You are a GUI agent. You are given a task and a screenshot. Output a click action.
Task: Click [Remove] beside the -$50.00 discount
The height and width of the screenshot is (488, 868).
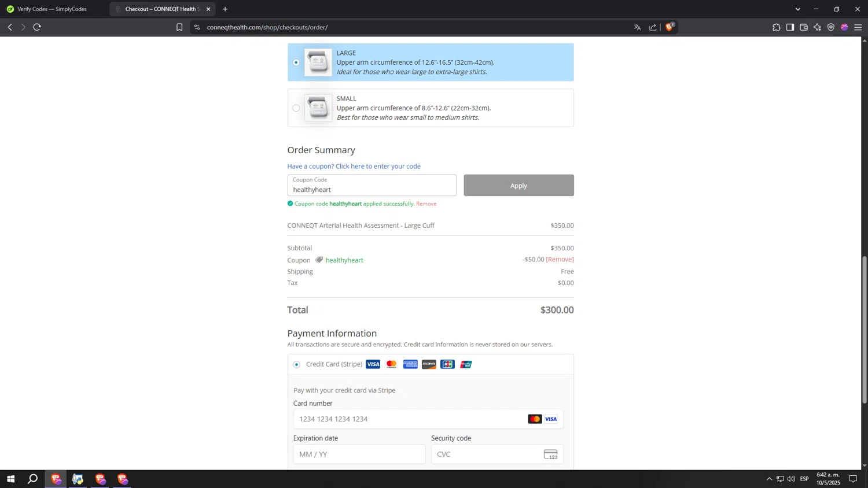click(560, 259)
